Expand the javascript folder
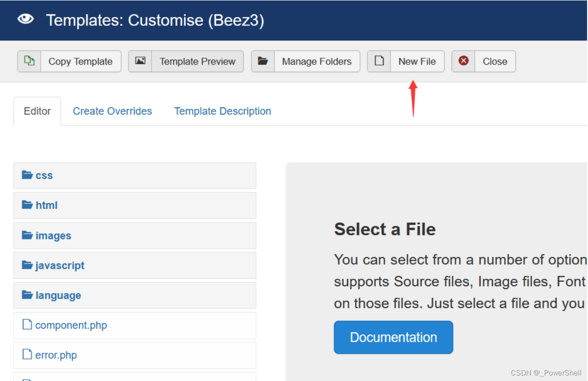This screenshot has width=588, height=381. tap(135, 265)
